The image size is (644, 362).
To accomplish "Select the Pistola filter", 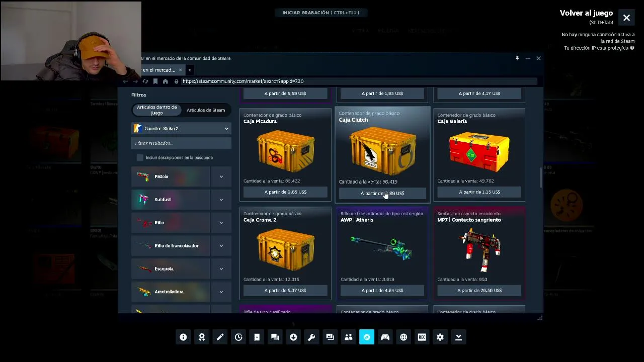I will [171, 176].
